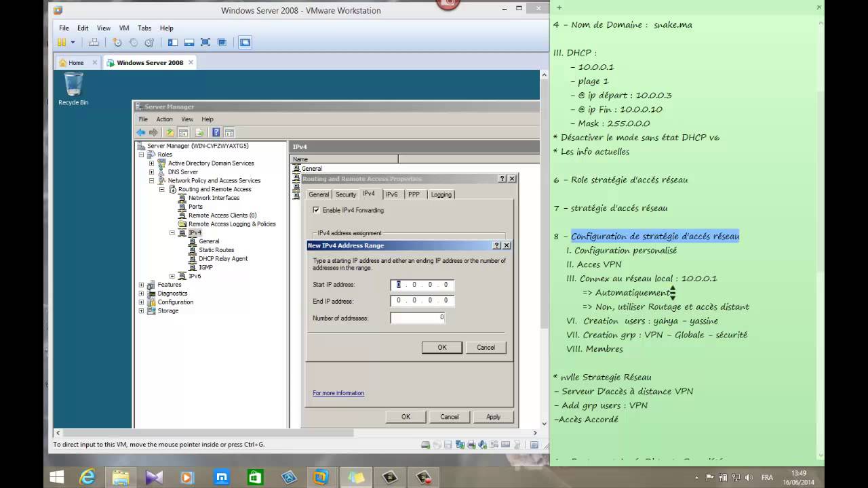Click the Send Ctrl+Alt+Del toolbar icon
The height and width of the screenshot is (488, 868).
click(x=94, y=42)
